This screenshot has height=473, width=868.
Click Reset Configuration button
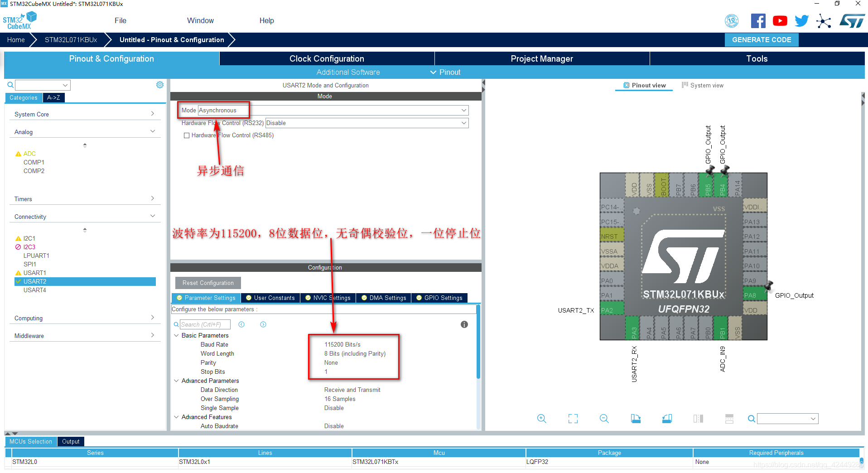click(208, 283)
